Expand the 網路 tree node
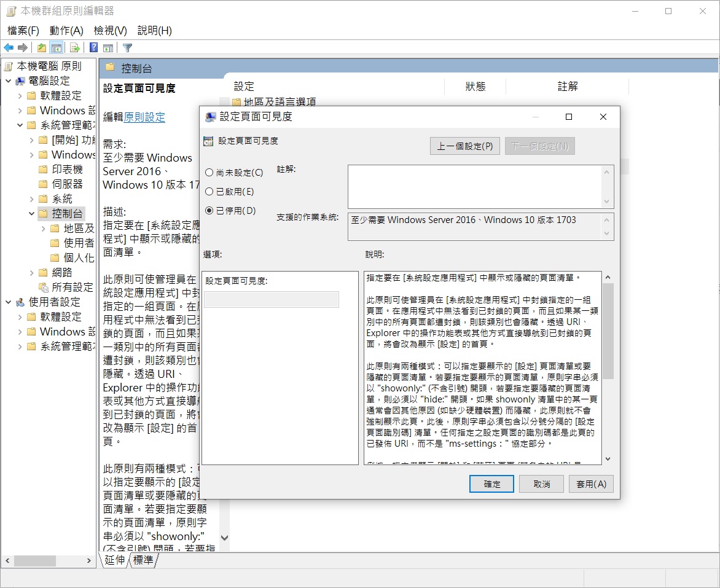 [x=32, y=273]
